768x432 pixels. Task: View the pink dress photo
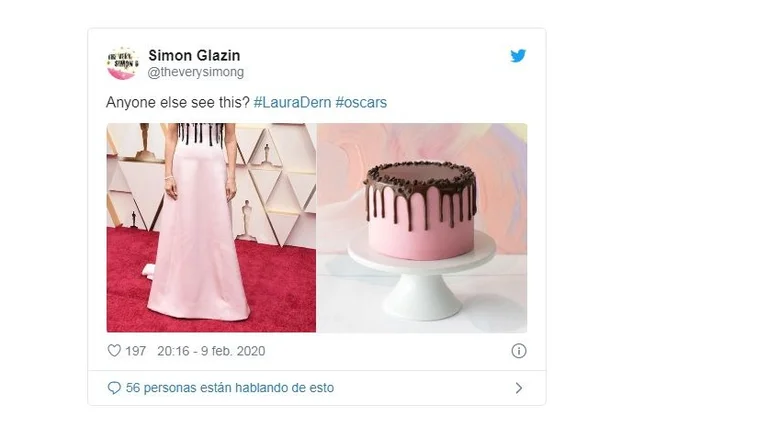pyautogui.click(x=211, y=228)
